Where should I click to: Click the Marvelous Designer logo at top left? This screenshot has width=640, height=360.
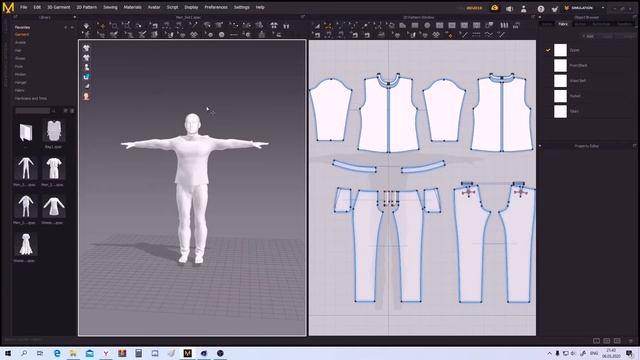(8, 7)
